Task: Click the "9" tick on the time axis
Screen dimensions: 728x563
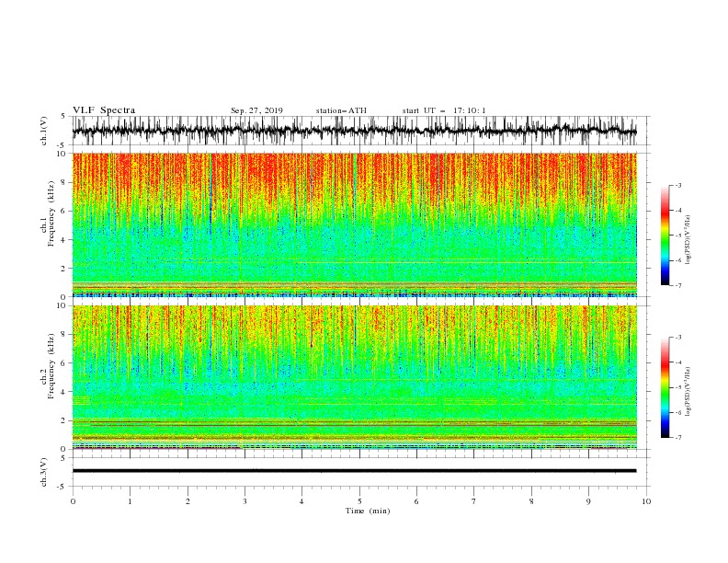Action: click(x=588, y=501)
